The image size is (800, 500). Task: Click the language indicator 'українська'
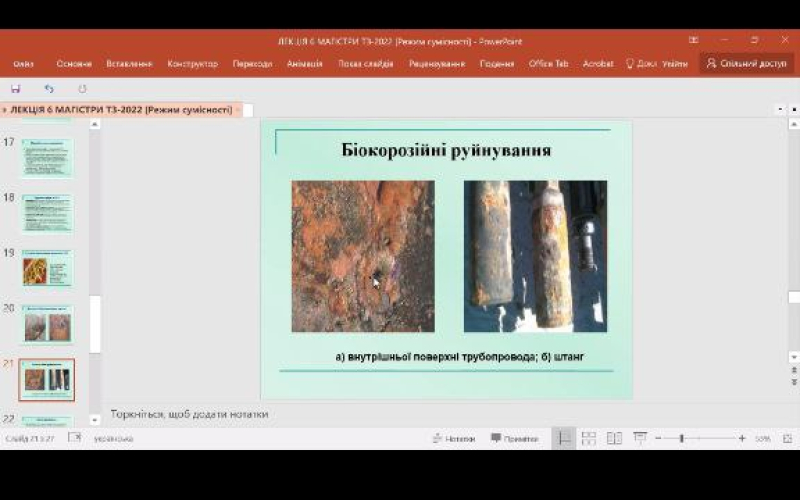pyautogui.click(x=113, y=439)
